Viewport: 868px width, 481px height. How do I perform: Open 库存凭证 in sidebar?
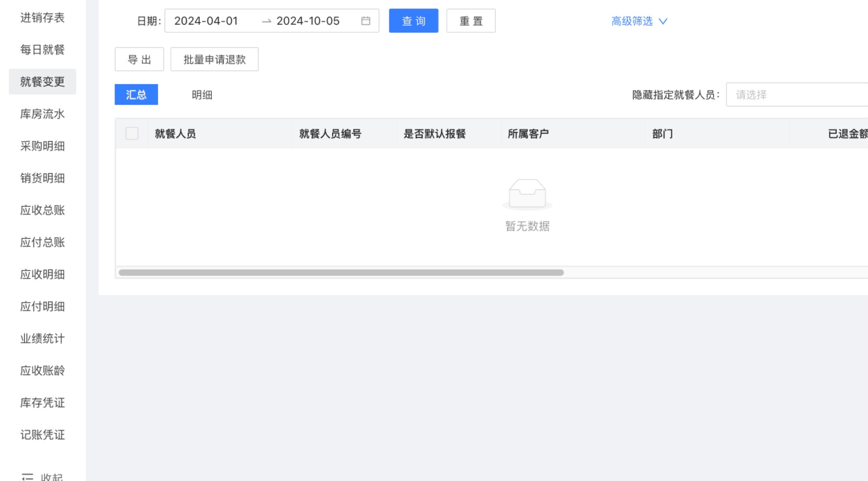[42, 403]
